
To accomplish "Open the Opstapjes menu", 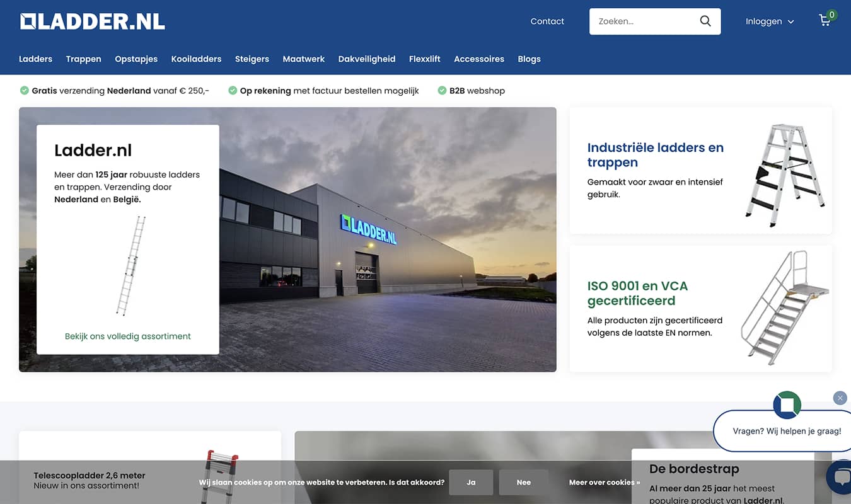I will pyautogui.click(x=136, y=59).
